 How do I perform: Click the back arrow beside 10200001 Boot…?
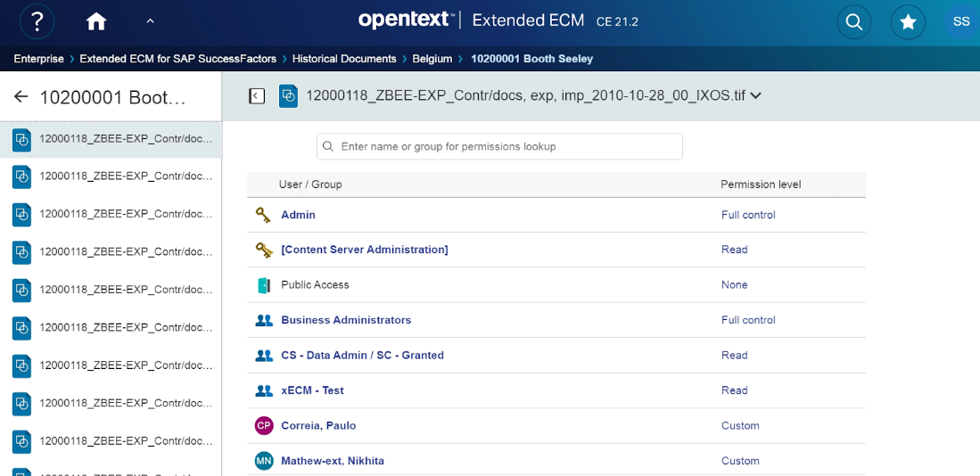21,97
